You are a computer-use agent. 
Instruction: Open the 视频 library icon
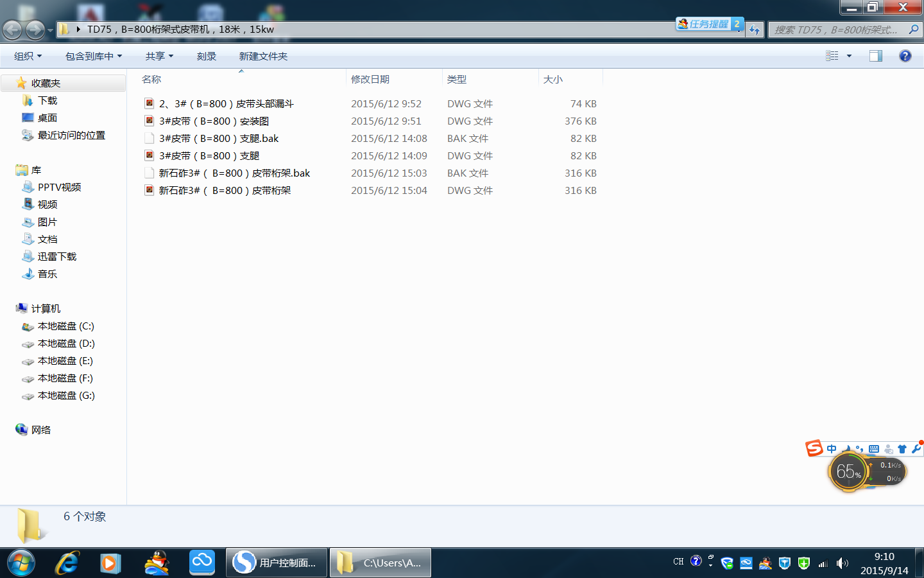28,204
